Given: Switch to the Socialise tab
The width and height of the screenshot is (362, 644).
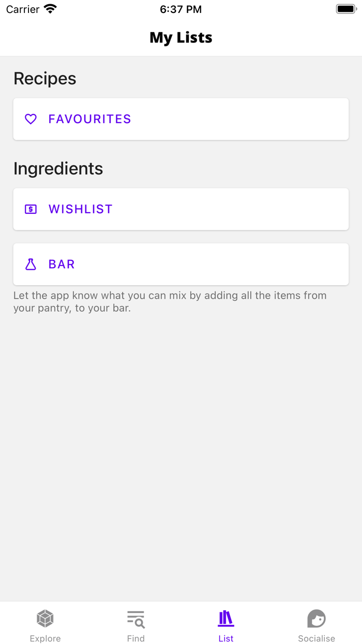Looking at the screenshot, I should [316, 625].
